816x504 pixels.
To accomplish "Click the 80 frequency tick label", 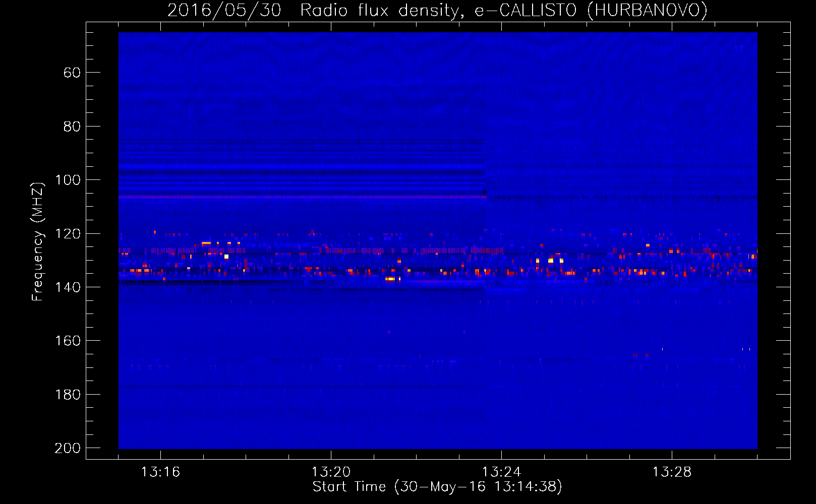I will pos(72,127).
